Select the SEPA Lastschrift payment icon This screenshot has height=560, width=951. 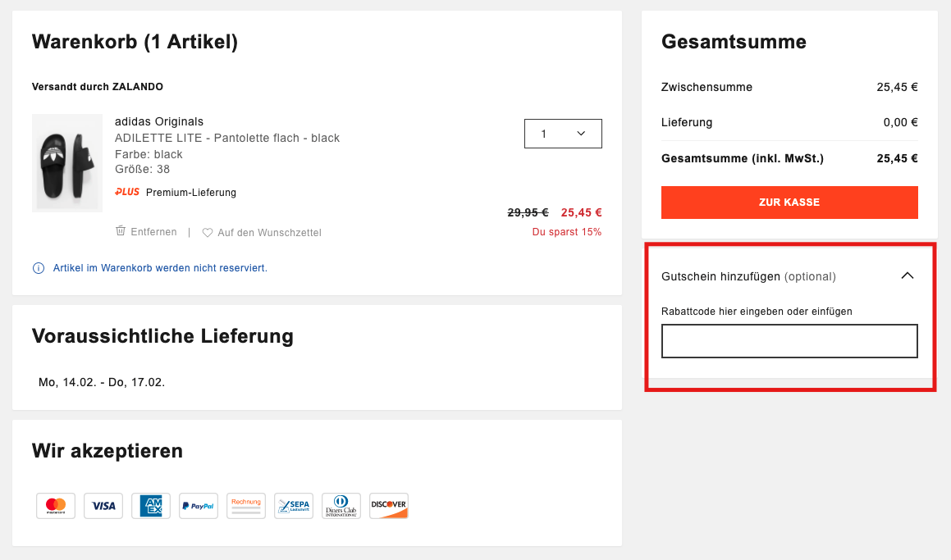pyautogui.click(x=294, y=505)
